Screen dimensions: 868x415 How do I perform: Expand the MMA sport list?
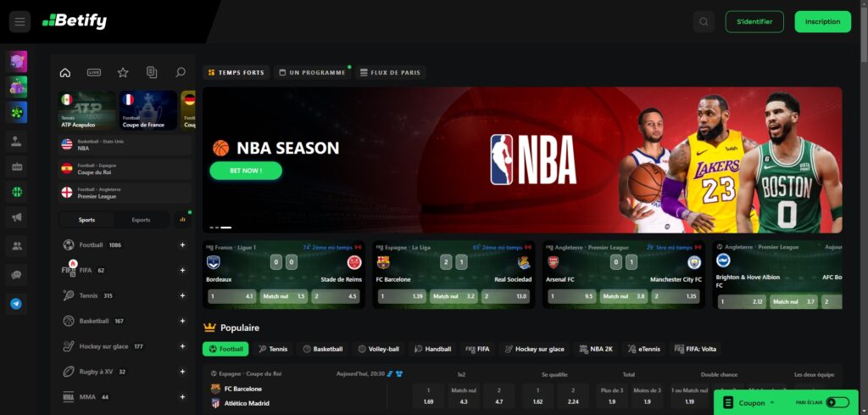183,396
